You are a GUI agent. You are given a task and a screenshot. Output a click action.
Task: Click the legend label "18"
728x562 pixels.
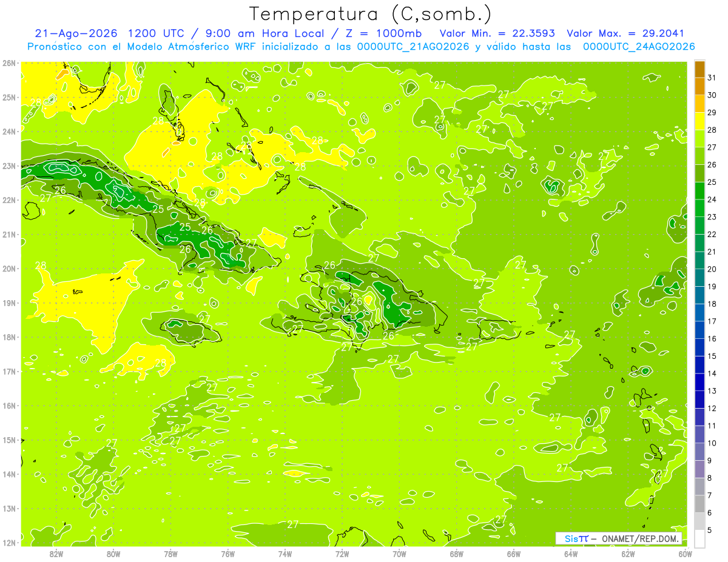712,304
